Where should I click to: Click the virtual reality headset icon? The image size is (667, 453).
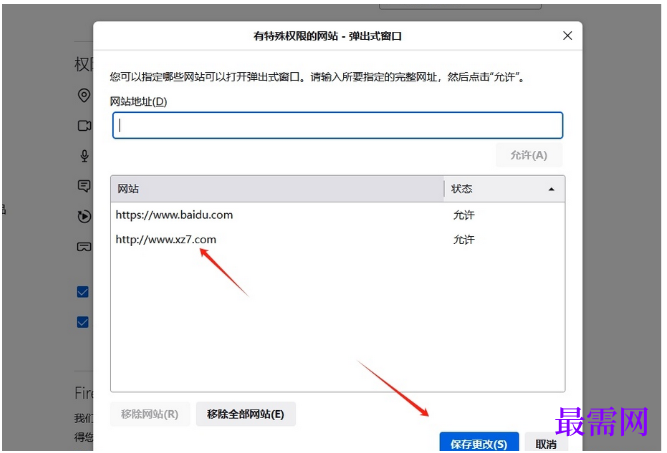tap(84, 247)
